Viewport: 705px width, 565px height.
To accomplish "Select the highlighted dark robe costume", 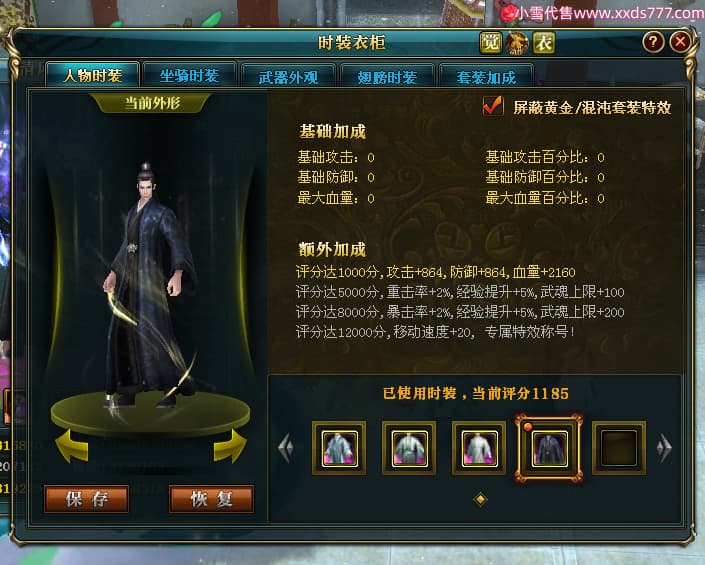I will pyautogui.click(x=549, y=448).
